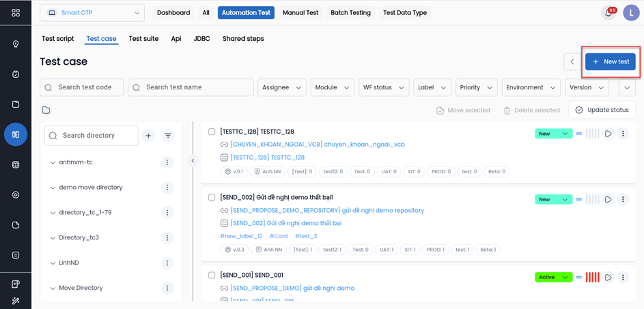644x309 pixels.
Task: Select the TESTTC_128 test case checkbox
Action: tap(212, 132)
